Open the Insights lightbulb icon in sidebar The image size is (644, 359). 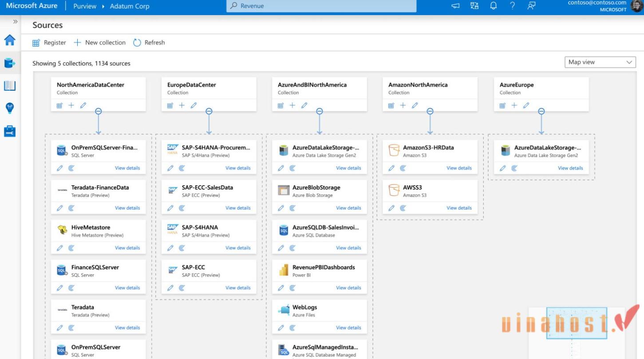10,108
